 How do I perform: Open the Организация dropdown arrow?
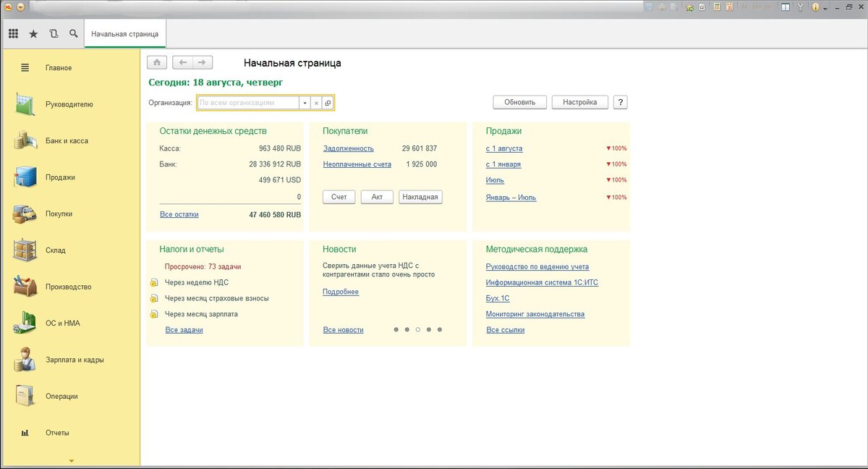(305, 103)
